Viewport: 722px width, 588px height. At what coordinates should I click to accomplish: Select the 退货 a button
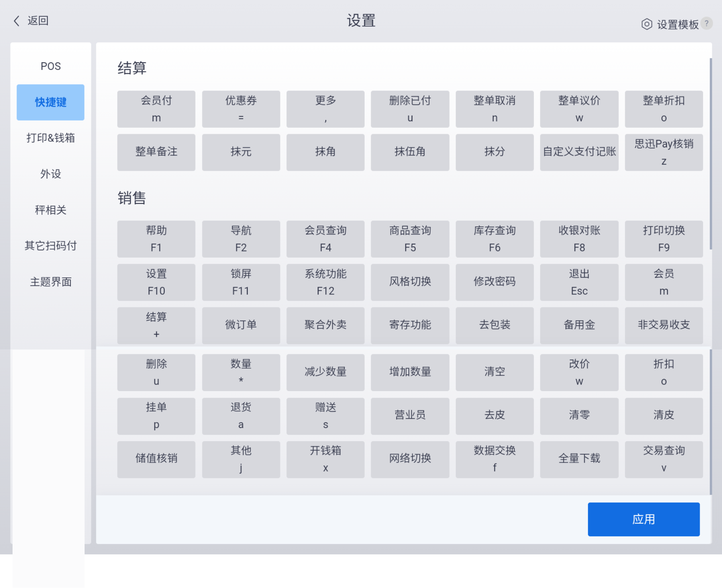click(241, 416)
